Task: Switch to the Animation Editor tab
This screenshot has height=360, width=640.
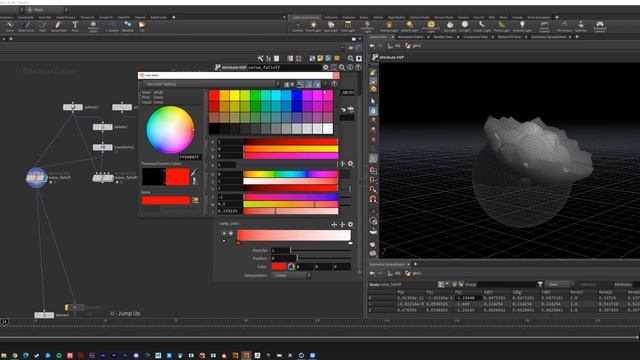Action: tap(411, 37)
